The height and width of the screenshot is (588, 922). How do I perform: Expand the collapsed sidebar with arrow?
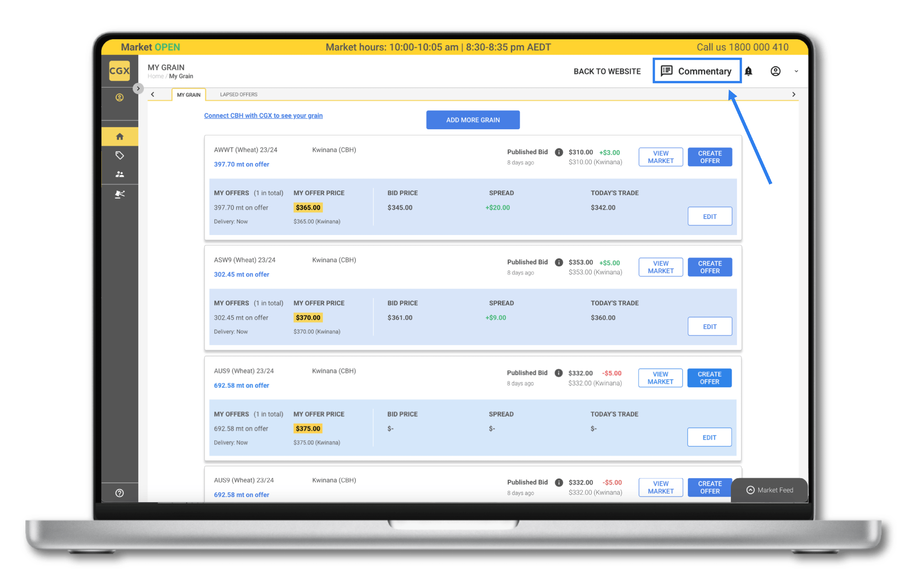click(138, 89)
